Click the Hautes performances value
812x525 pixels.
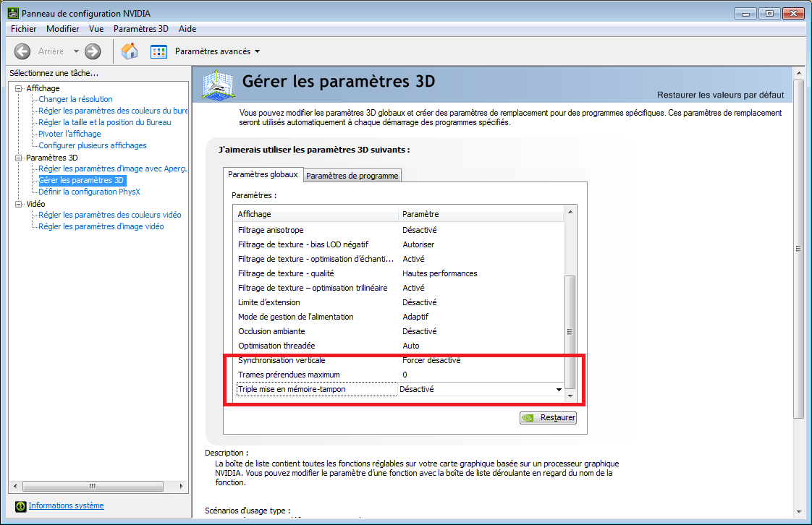click(x=440, y=273)
